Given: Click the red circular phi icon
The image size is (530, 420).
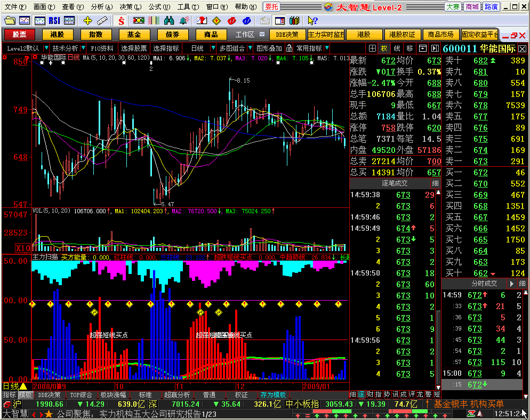Looking at the screenshot, I should point(231,21).
